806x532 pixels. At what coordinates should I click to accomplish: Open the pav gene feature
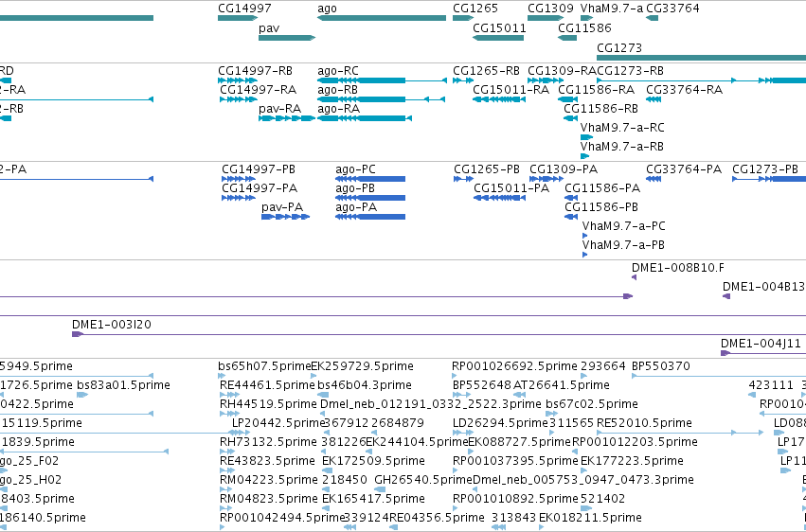[287, 38]
